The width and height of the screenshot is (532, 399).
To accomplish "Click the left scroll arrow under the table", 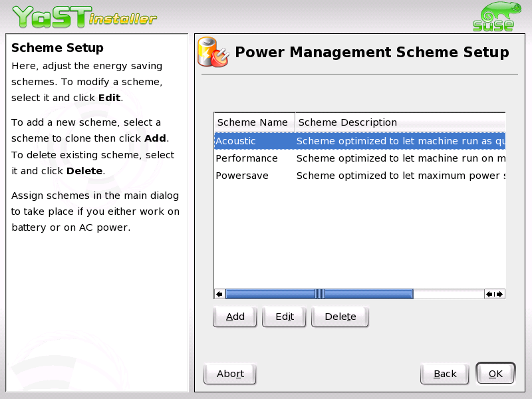I will [219, 293].
